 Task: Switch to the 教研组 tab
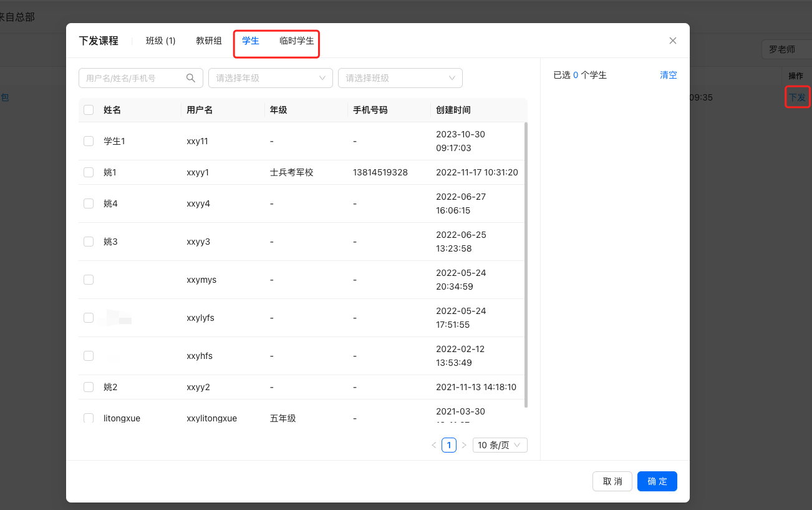[209, 41]
